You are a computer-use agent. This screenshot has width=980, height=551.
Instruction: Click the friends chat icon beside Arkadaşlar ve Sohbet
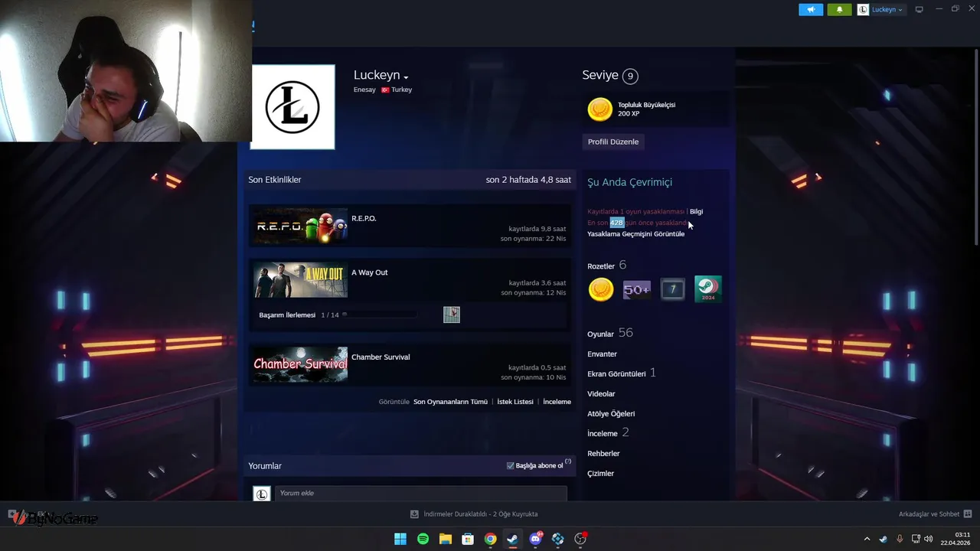pyautogui.click(x=968, y=514)
